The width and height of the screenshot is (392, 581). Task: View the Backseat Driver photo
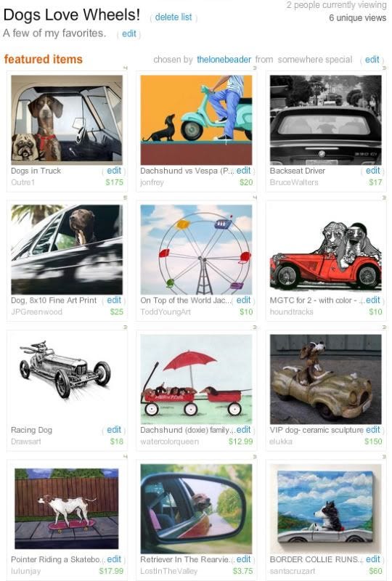(x=325, y=120)
